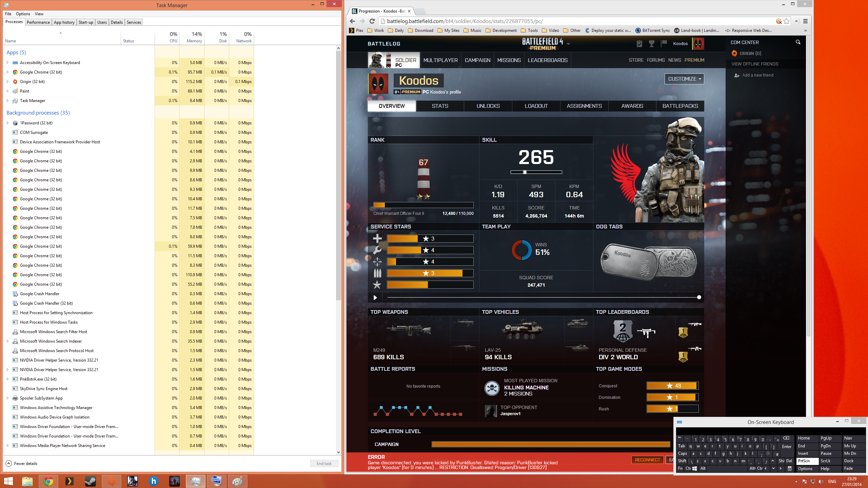
Task: Click the skill level slider bar
Action: tap(536, 172)
